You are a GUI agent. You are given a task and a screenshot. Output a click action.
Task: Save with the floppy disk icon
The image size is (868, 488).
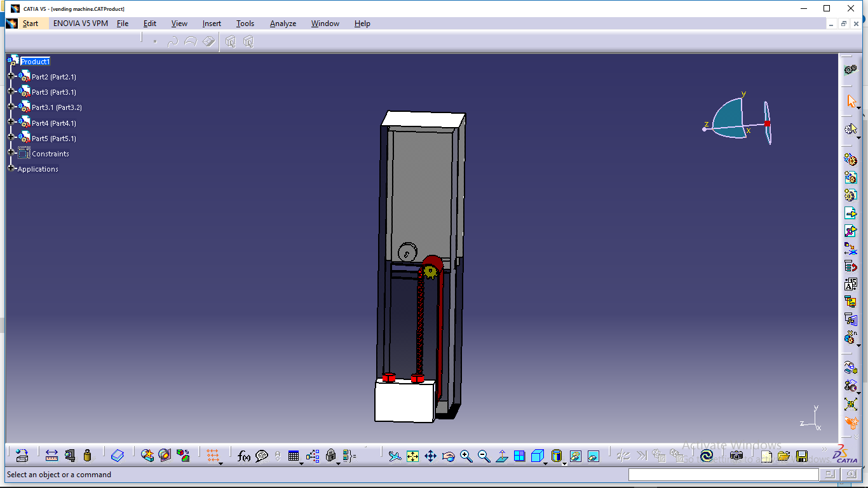802,456
